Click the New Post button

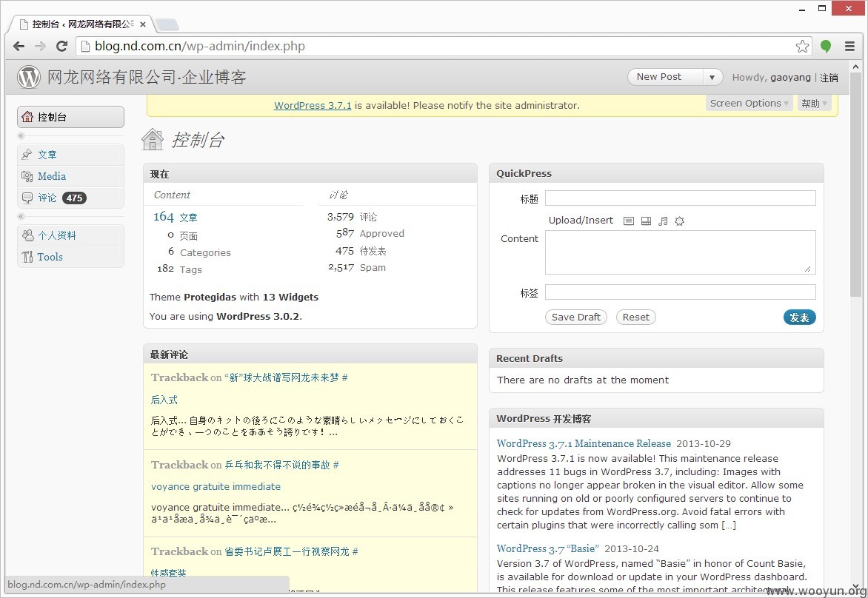tap(665, 78)
